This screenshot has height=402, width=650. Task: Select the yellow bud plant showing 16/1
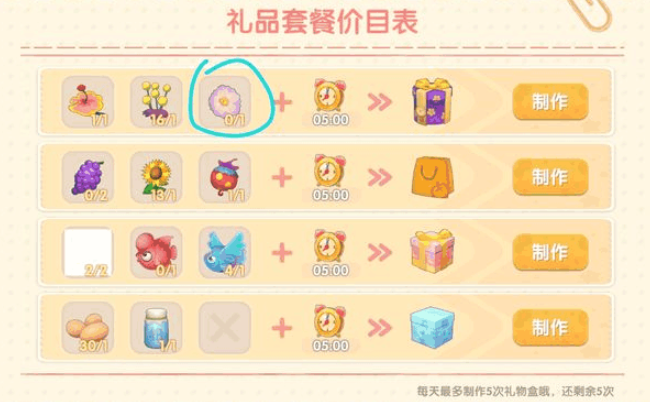pyautogui.click(x=156, y=102)
